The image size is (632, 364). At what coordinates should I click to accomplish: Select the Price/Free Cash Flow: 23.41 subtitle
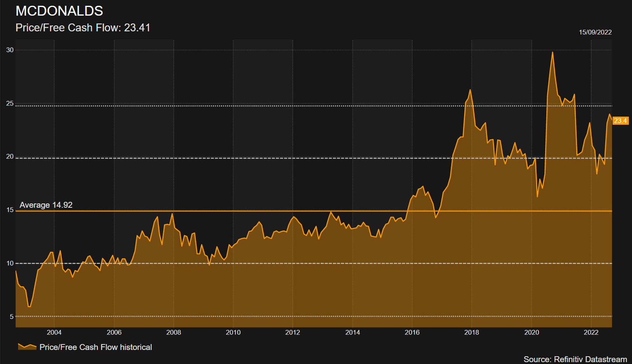[x=83, y=28]
